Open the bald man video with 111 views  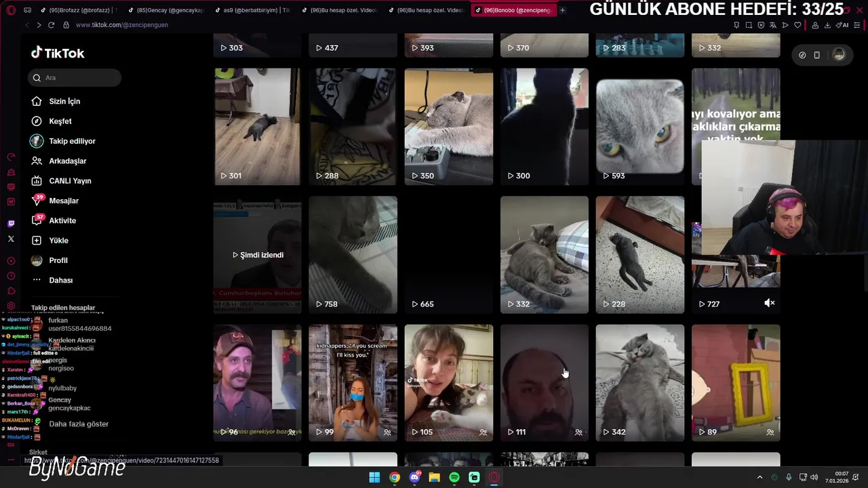(545, 383)
